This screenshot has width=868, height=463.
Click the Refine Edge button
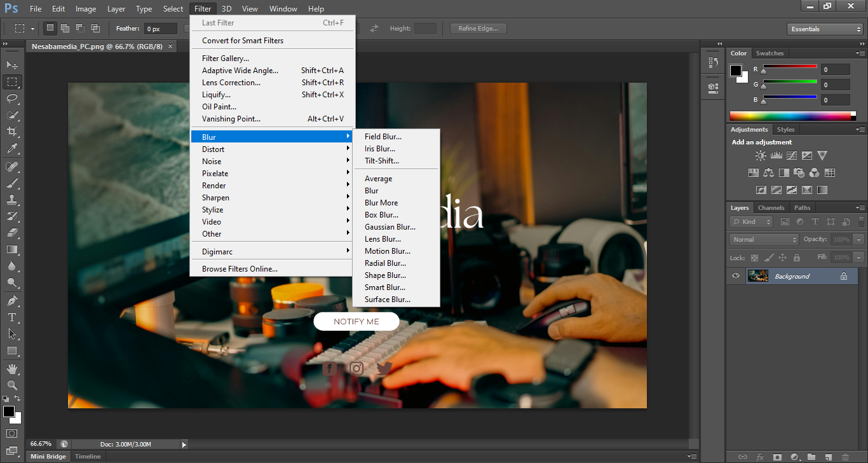point(478,29)
